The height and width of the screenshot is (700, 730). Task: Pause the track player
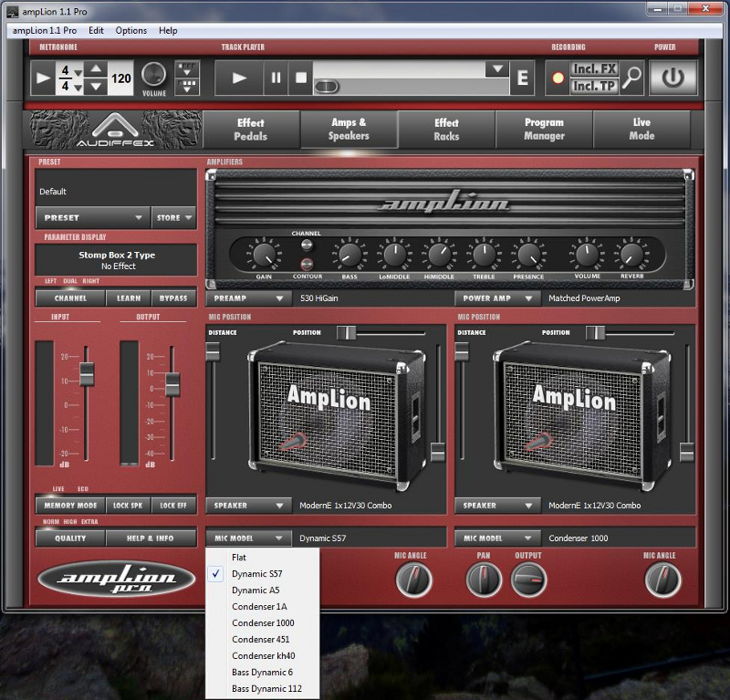276,78
